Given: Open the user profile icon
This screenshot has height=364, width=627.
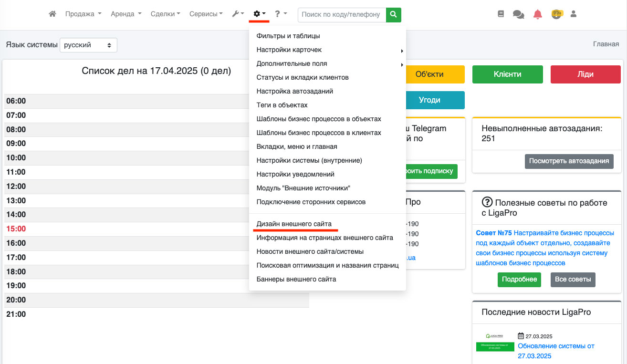Looking at the screenshot, I should 574,14.
